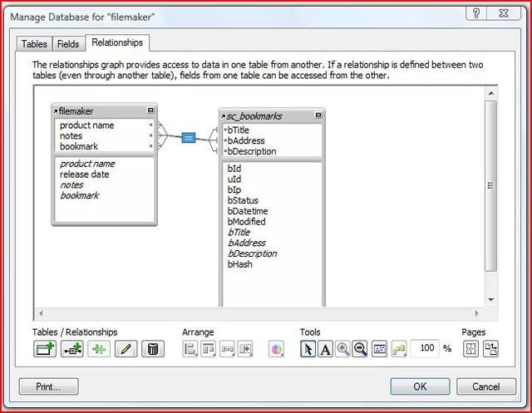Image resolution: width=532 pixels, height=413 pixels.
Task: Confirm with the OK button
Action: tap(420, 386)
